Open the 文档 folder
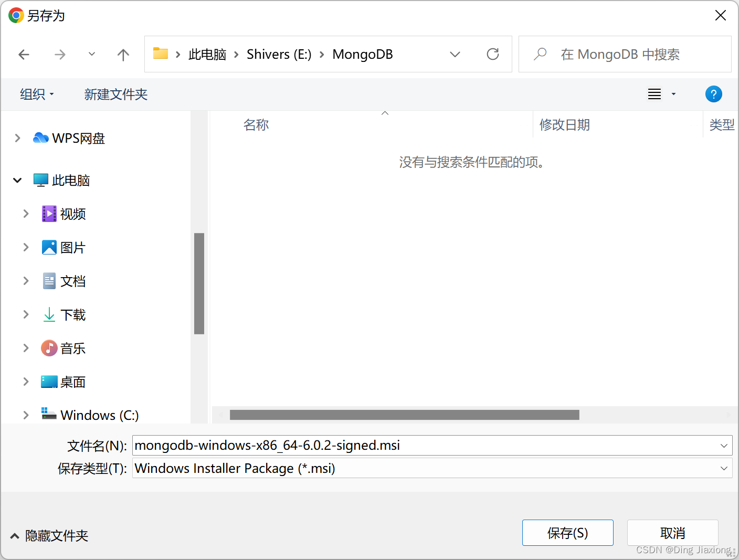 [x=64, y=281]
